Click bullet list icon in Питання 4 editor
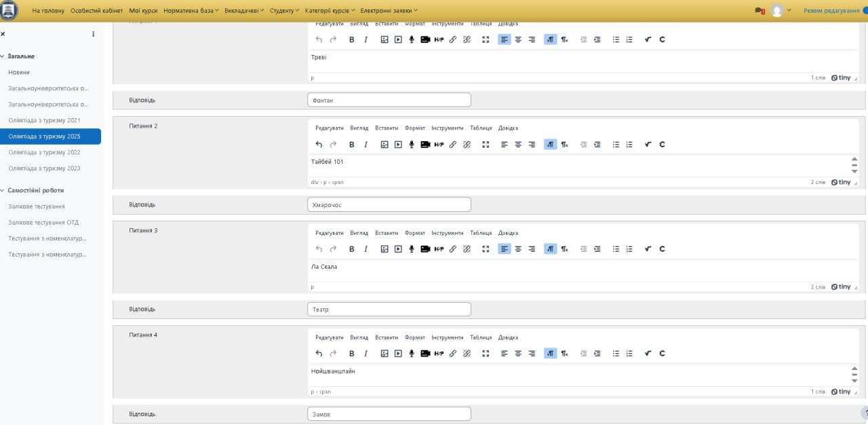 [x=616, y=353]
